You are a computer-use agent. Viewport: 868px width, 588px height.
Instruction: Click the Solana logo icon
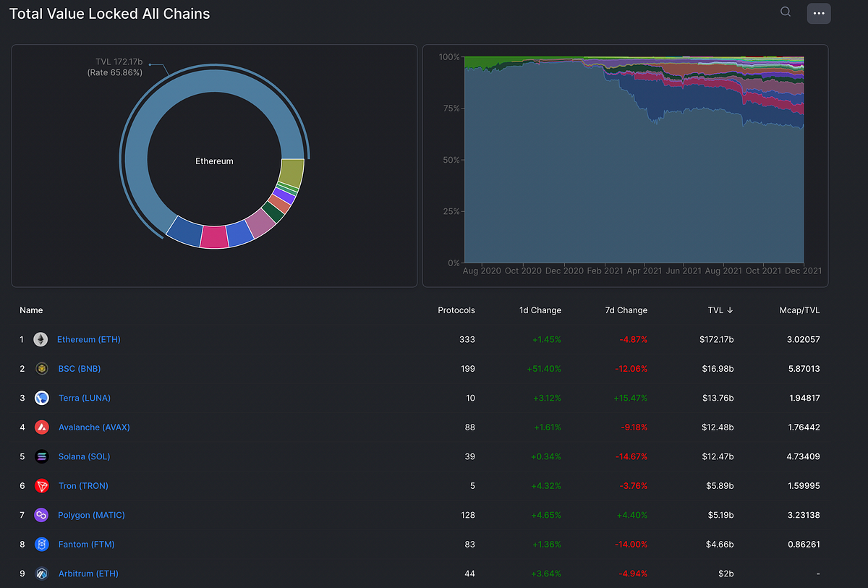(x=41, y=456)
